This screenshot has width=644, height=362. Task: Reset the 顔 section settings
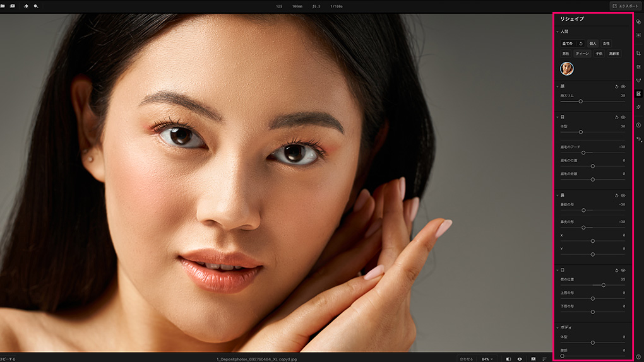pos(616,86)
